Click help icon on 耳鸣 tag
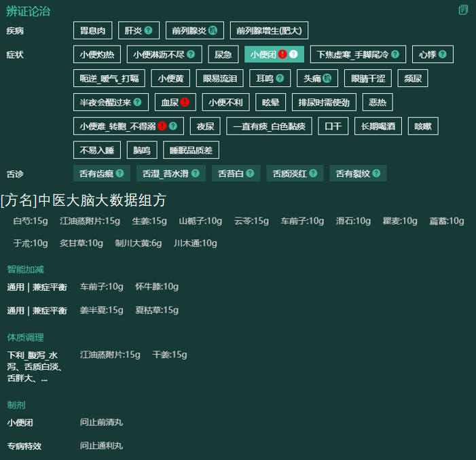 280,78
